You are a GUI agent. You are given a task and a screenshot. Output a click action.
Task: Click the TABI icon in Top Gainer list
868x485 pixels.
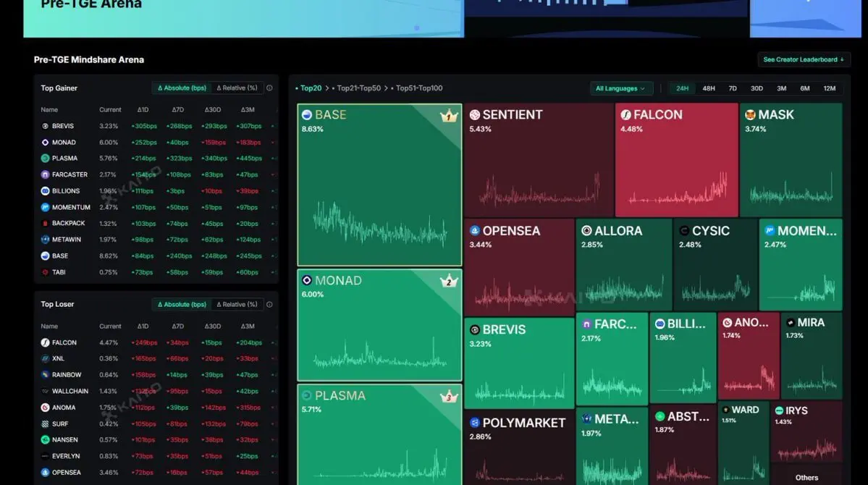[x=46, y=272]
